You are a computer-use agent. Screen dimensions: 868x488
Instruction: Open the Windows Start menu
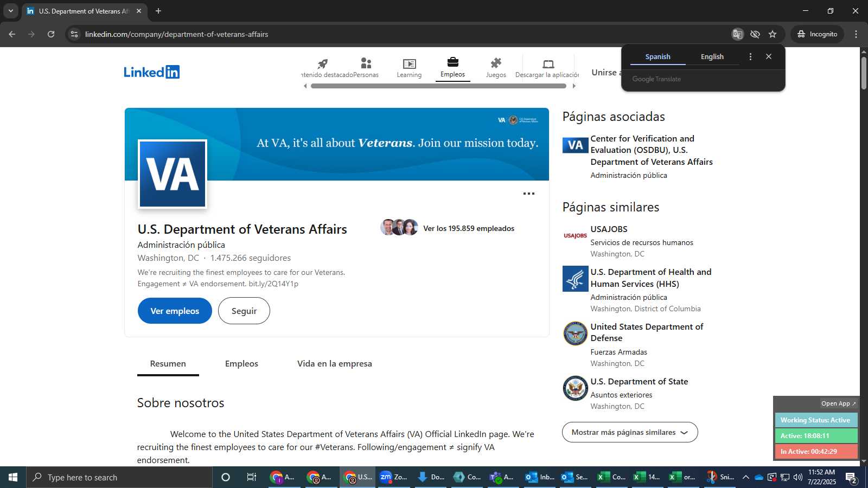13,477
